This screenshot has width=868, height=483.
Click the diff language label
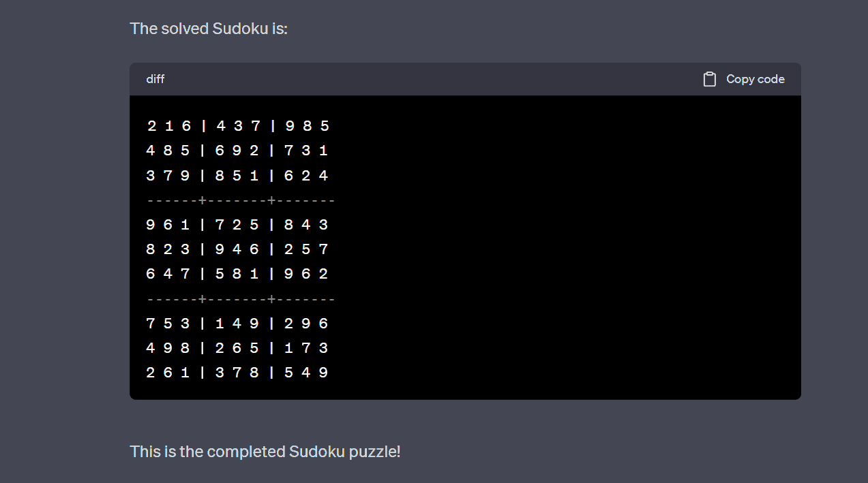pyautogui.click(x=155, y=79)
